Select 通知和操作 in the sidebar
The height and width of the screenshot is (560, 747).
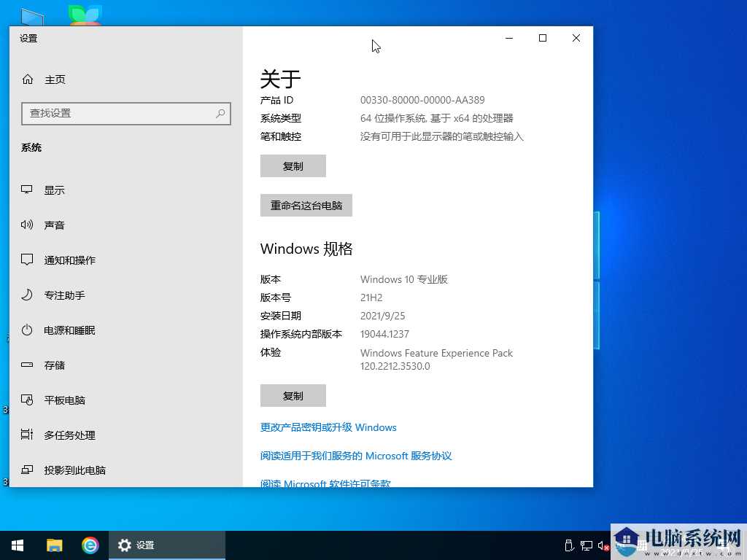point(125,260)
